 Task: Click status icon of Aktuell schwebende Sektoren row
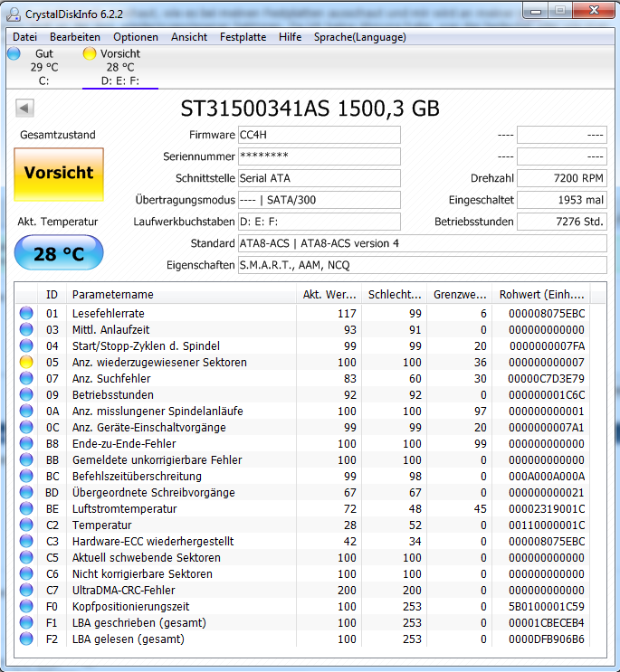click(26, 557)
